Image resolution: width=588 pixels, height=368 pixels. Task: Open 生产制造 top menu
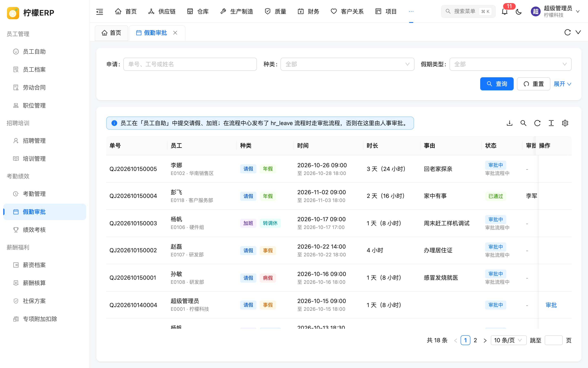[x=237, y=11]
